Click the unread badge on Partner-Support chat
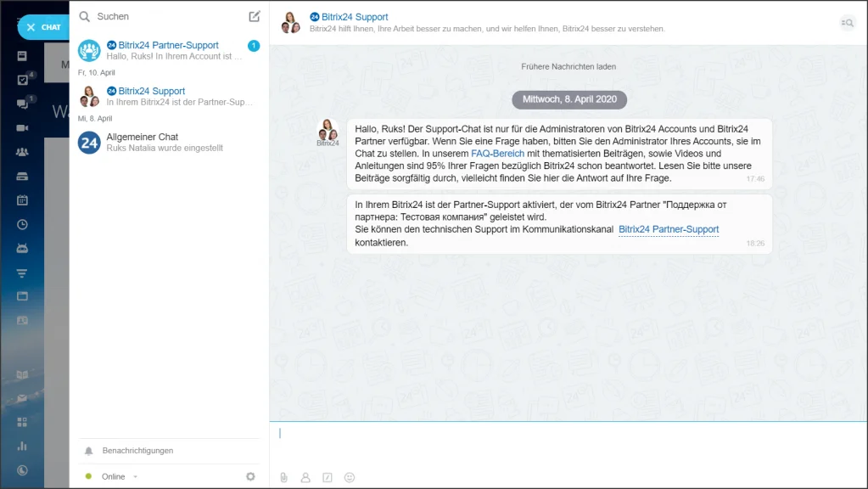Screen dimensions: 868x489 pyautogui.click(x=254, y=46)
